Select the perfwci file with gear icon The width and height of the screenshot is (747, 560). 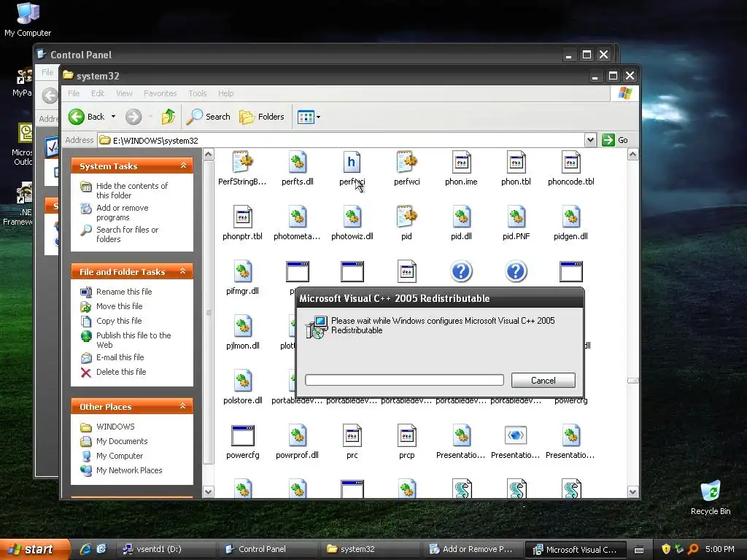pos(406,168)
